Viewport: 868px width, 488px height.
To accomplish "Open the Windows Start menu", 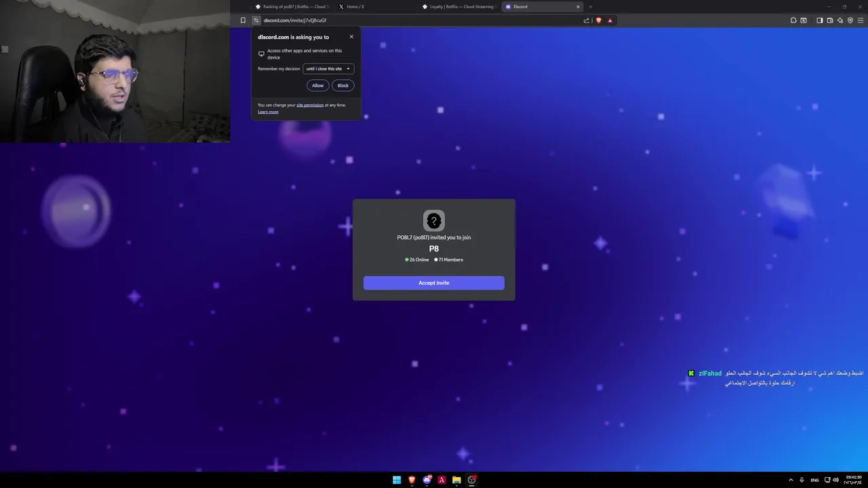I will click(397, 480).
